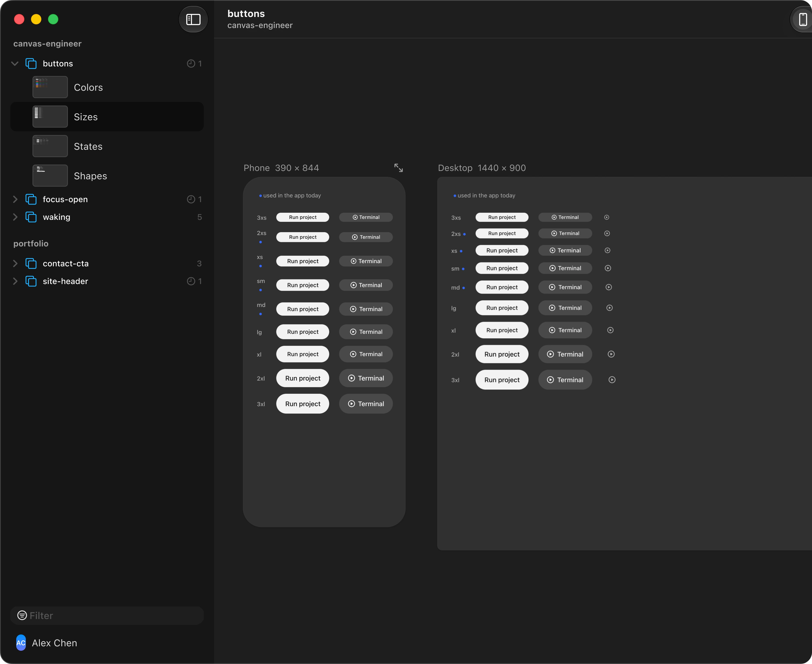Click the contact-cta project stack icon
812x664 pixels.
(x=31, y=264)
